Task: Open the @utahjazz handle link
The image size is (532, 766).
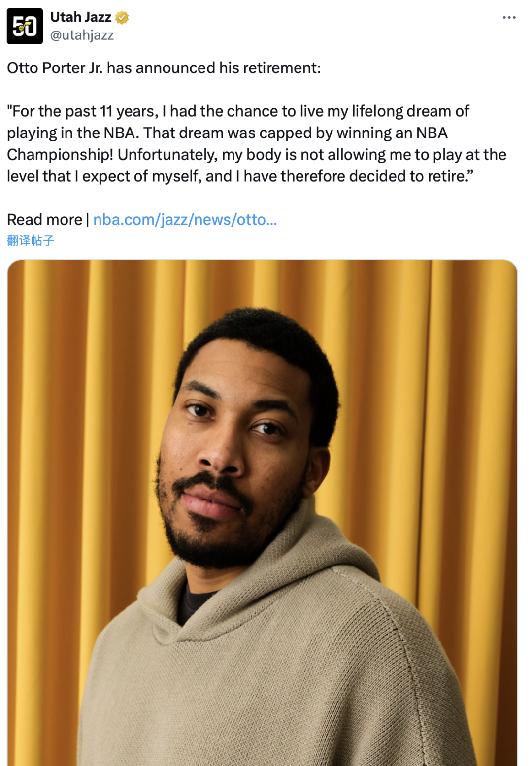Action: (82, 35)
